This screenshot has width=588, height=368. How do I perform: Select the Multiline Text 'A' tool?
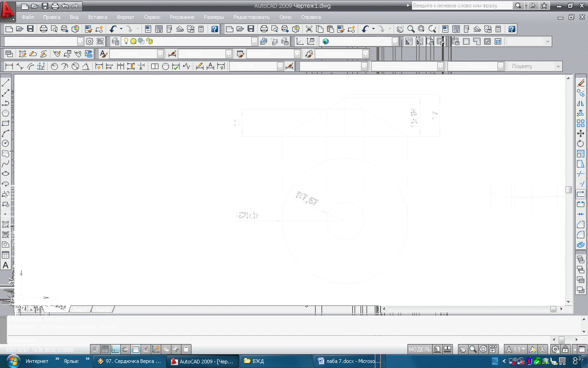(x=6, y=265)
